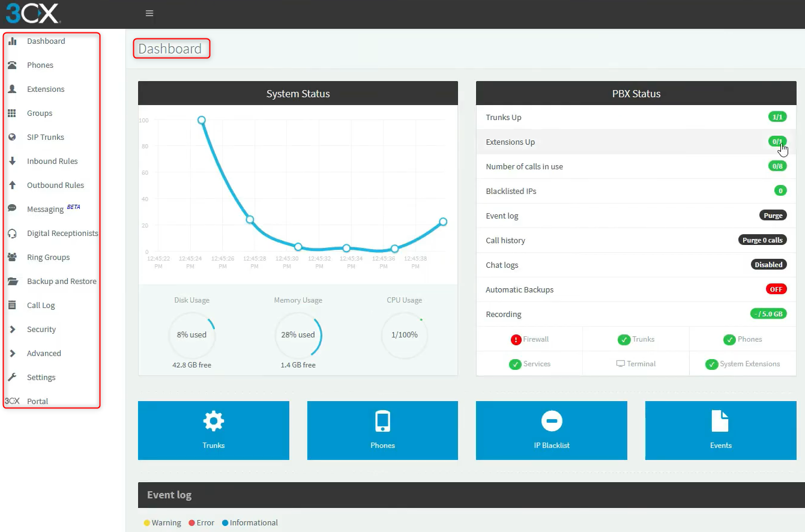Switch to the Dashboard section
Image resolution: width=805 pixels, height=532 pixels.
[x=46, y=41]
